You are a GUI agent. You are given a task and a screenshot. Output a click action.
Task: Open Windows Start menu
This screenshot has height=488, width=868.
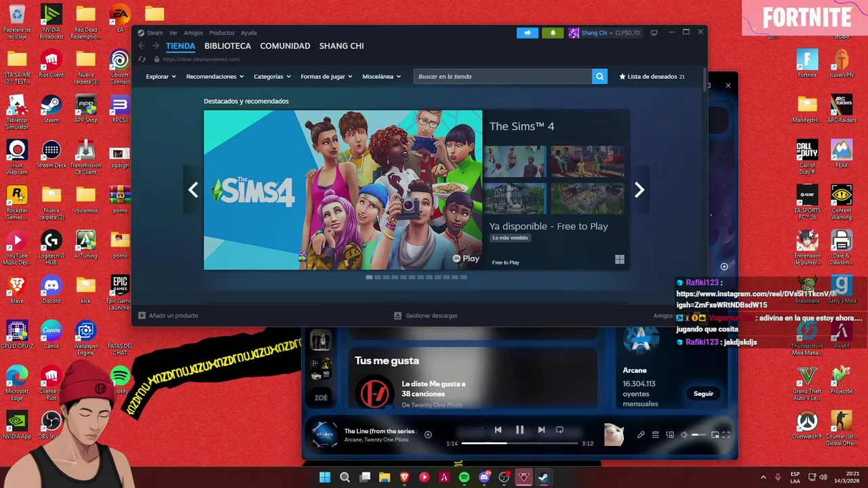(x=325, y=477)
